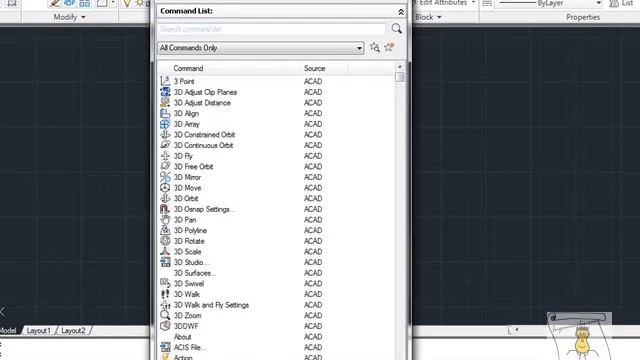Image resolution: width=640 pixels, height=360 pixels.
Task: Select the 3D Align command icon
Action: tap(165, 113)
